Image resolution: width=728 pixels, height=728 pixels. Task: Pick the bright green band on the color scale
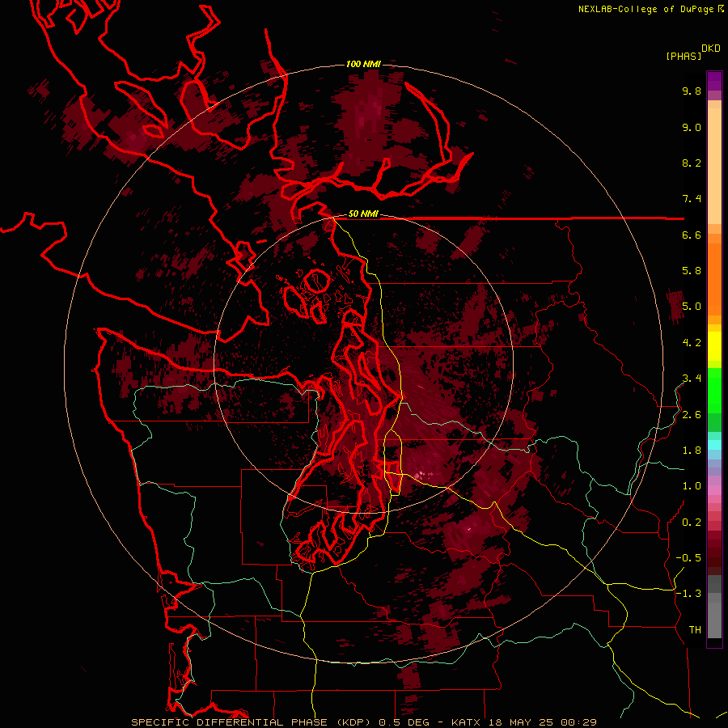[714, 390]
